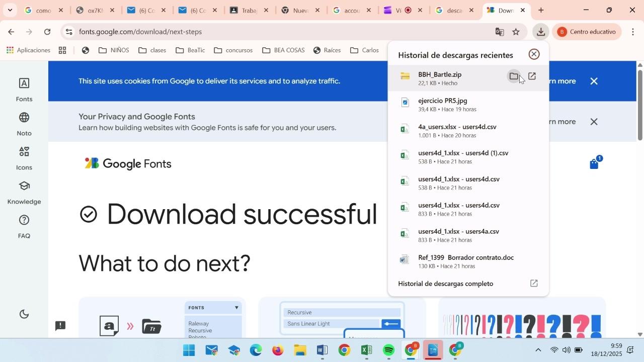Show BBH_Bartle.zip in folder
Screen dimensions: 644x362
pyautogui.click(x=514, y=76)
